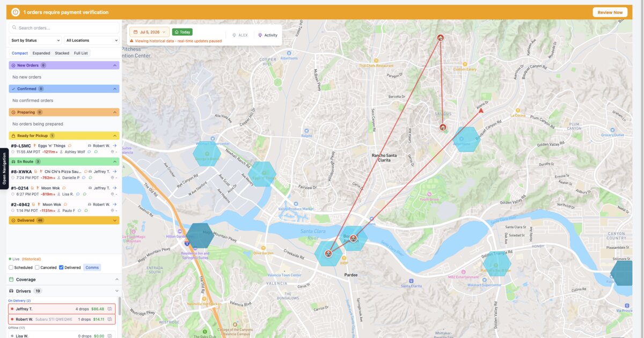Click the restaurant marker in the leftmost Pardee hexagon

click(x=328, y=253)
